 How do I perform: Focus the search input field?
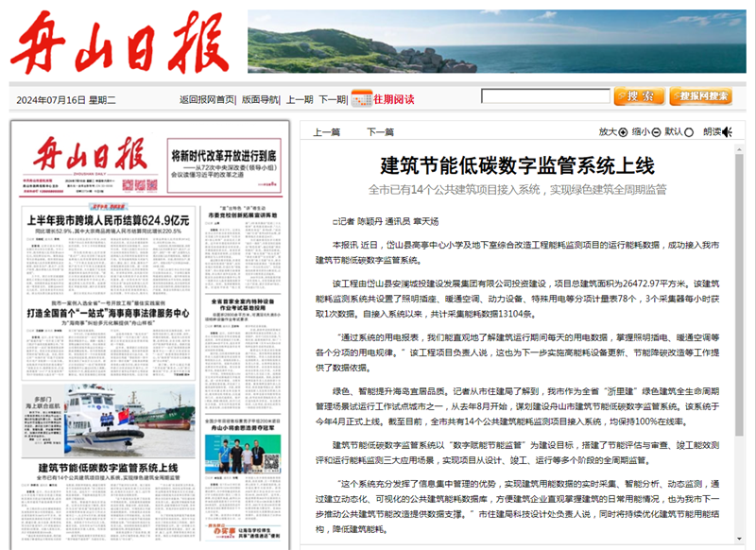tap(545, 96)
